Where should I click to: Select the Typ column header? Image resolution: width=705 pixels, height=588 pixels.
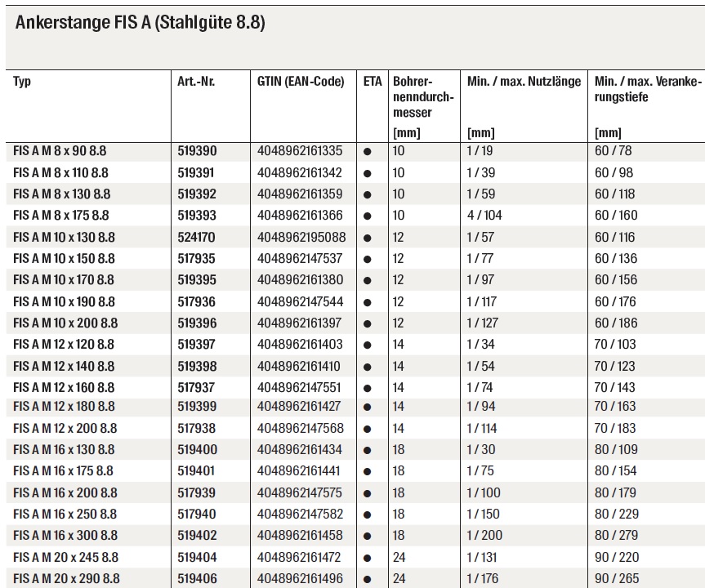22,82
